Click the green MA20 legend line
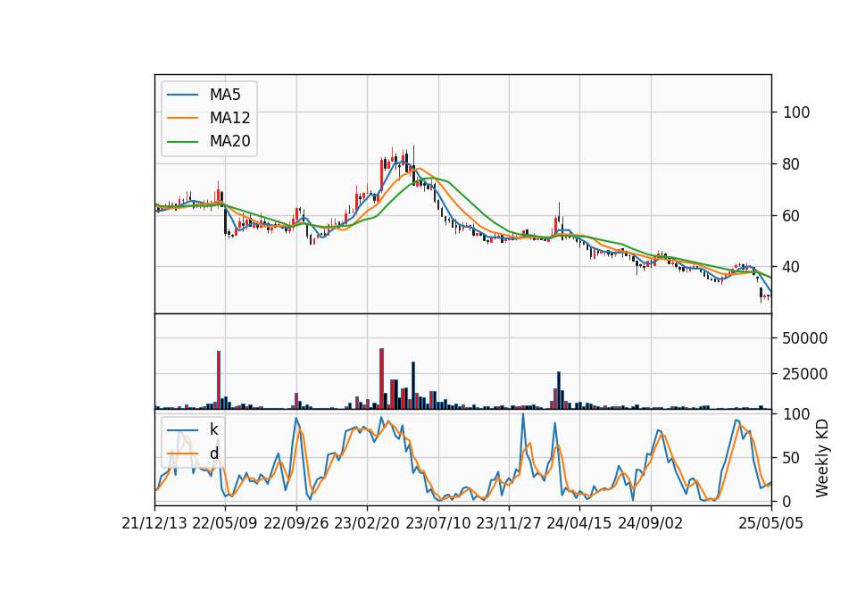 point(182,142)
